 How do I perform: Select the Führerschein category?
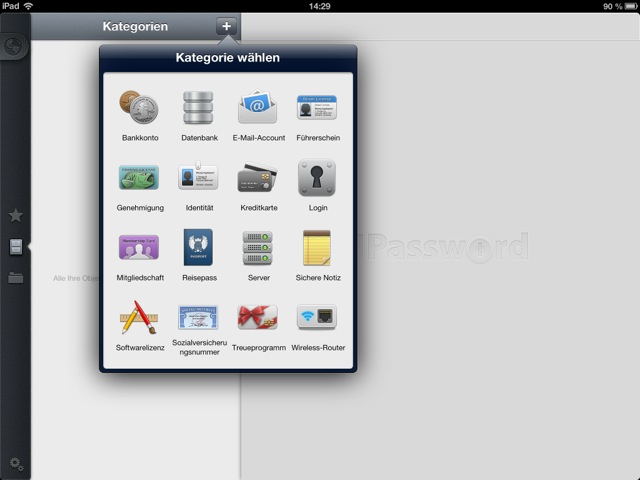(317, 107)
